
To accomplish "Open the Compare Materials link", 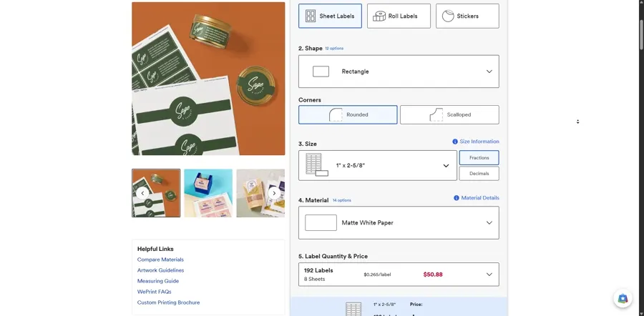I will click(x=160, y=260).
